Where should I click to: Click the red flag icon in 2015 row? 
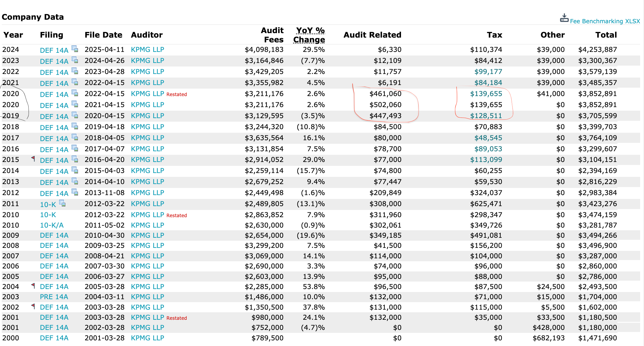33,159
